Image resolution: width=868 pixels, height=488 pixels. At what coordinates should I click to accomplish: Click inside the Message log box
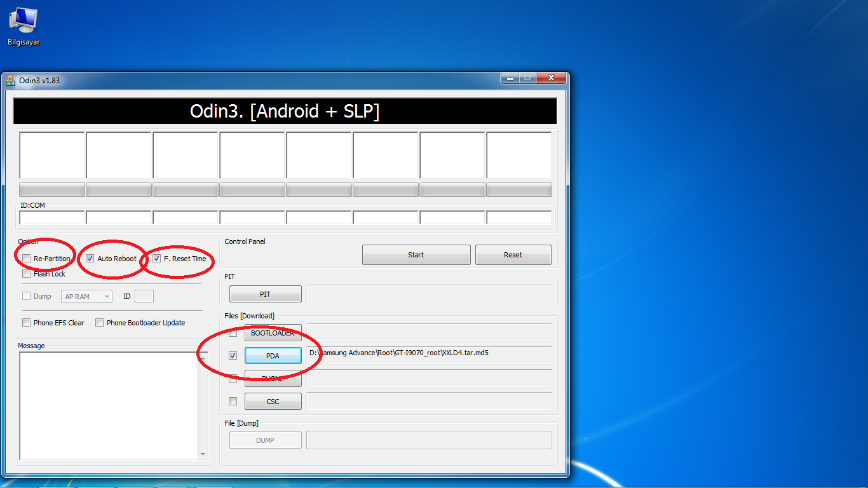pos(109,405)
